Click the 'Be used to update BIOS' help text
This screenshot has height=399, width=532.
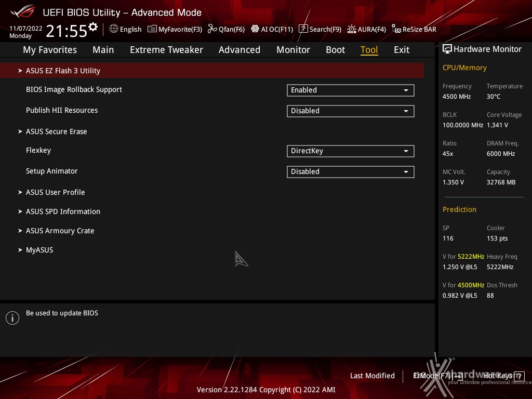62,313
